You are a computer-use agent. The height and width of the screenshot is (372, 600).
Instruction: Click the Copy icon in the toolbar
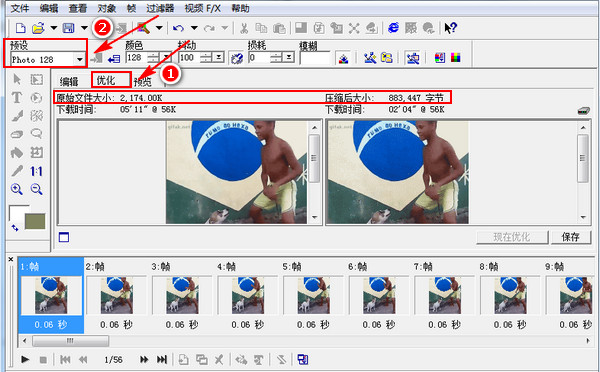[x=261, y=28]
